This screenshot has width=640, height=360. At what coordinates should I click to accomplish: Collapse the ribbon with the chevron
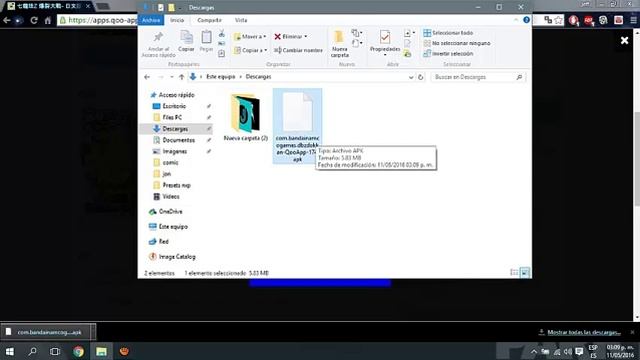point(516,20)
